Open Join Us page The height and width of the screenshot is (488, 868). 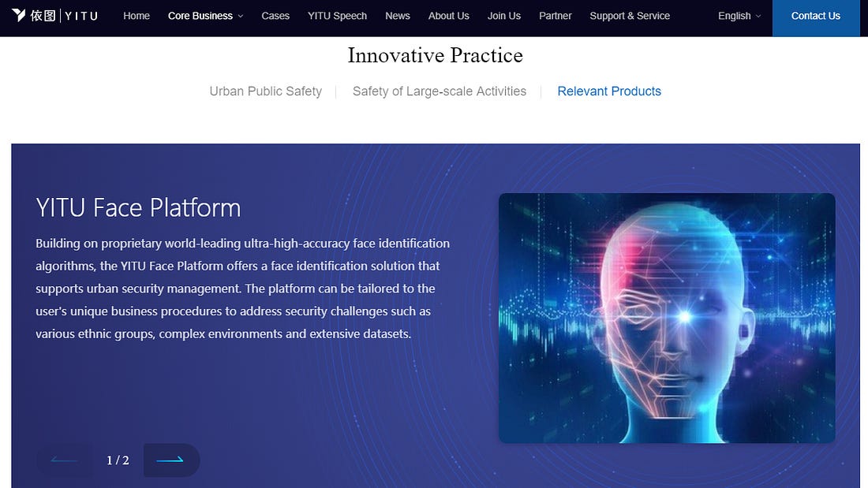(x=503, y=16)
